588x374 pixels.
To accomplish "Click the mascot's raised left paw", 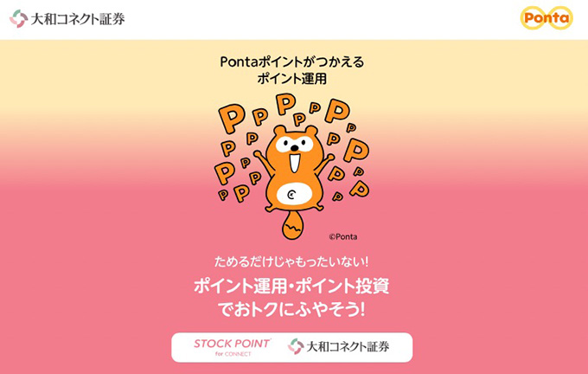I will pos(259,155).
